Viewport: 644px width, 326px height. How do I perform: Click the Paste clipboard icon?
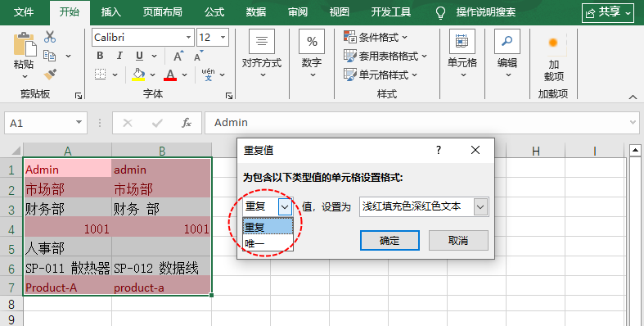click(x=25, y=44)
